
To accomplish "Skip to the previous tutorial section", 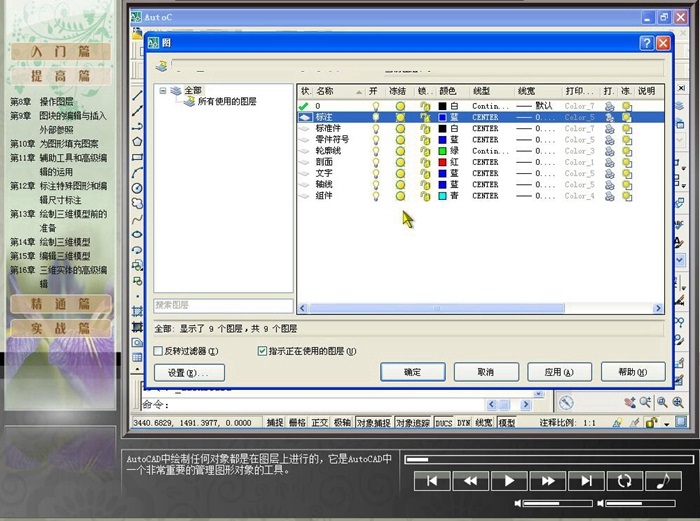I will coord(432,480).
